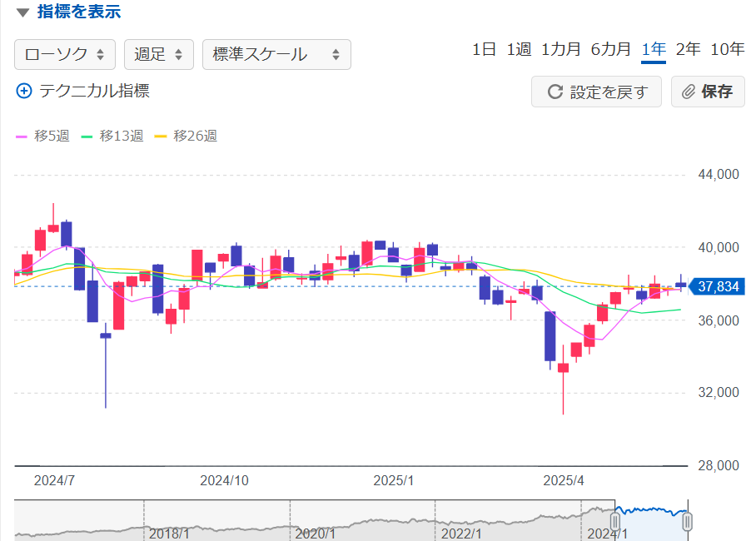The image size is (756, 541).
Task: Toggle the 移13週 moving average legend
Action: click(x=112, y=136)
